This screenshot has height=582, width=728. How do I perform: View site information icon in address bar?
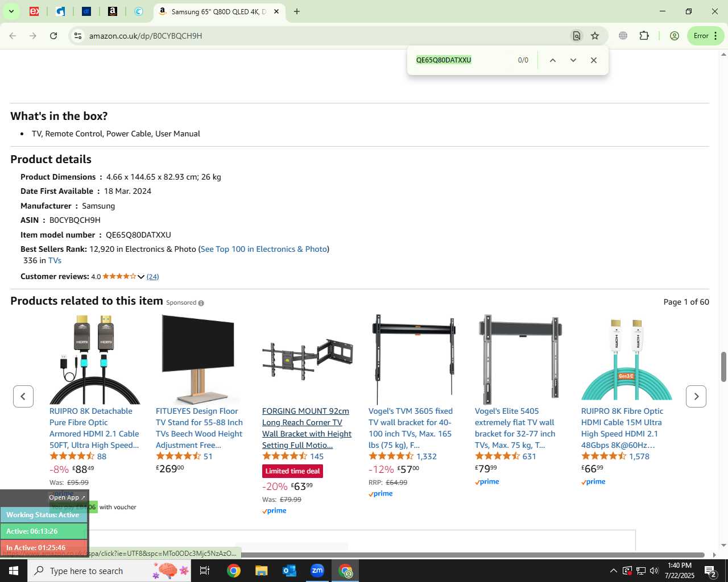(x=78, y=36)
